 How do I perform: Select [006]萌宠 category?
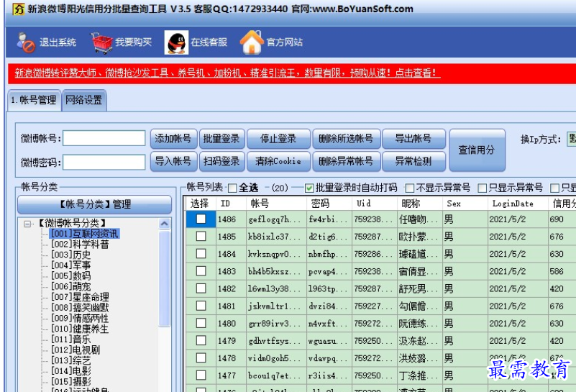click(x=70, y=286)
